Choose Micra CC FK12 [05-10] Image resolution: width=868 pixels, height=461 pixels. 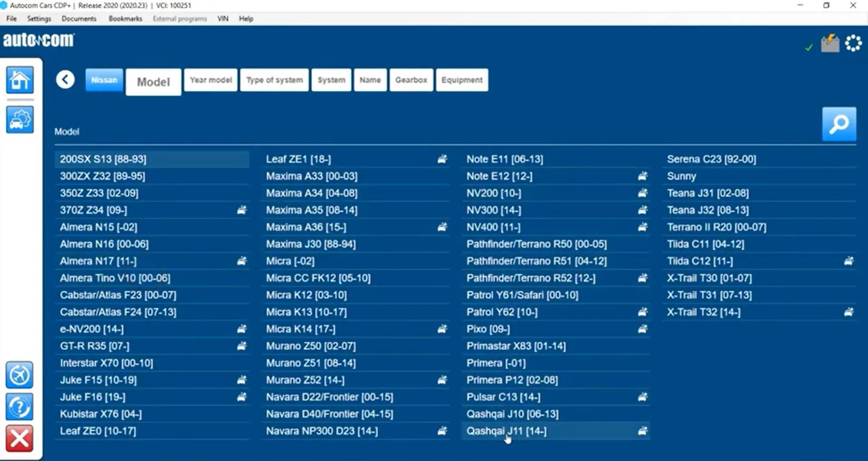click(356, 278)
